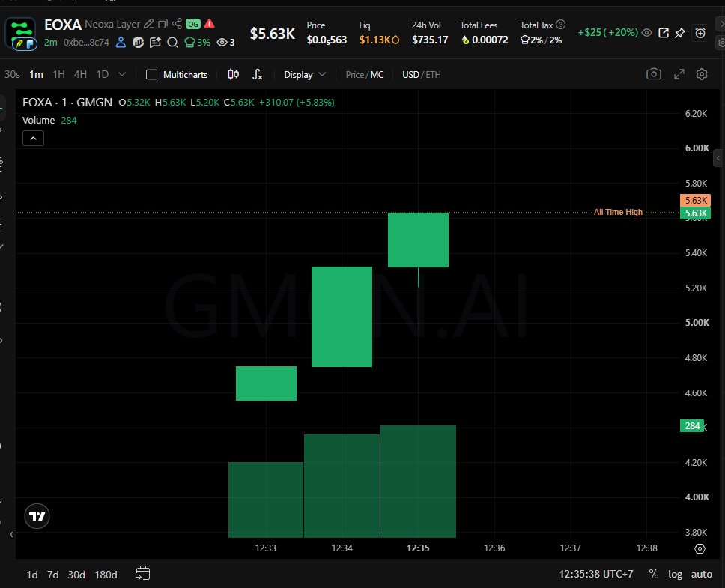Screen dimensions: 725x588
Task: Switch chart to MC mode
Action: (x=377, y=75)
